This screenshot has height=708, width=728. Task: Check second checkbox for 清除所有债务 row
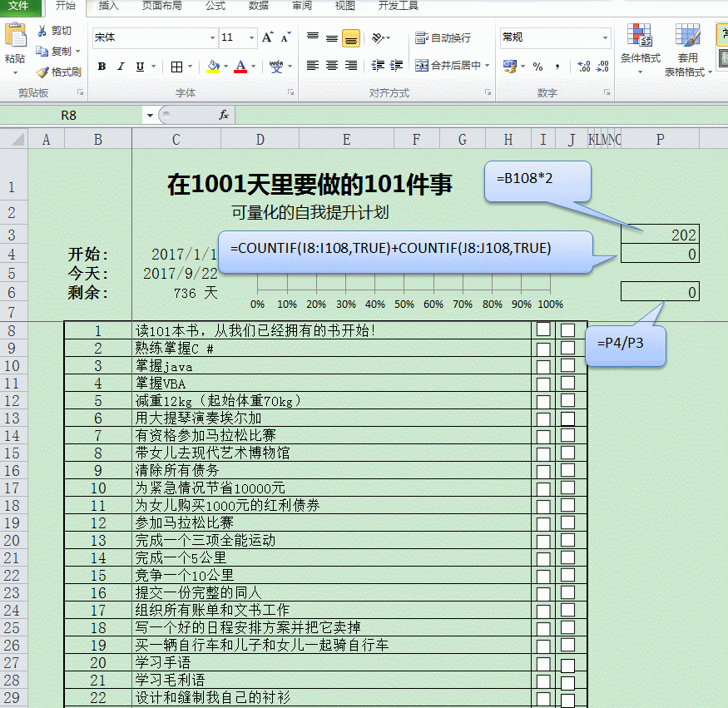[x=567, y=470]
